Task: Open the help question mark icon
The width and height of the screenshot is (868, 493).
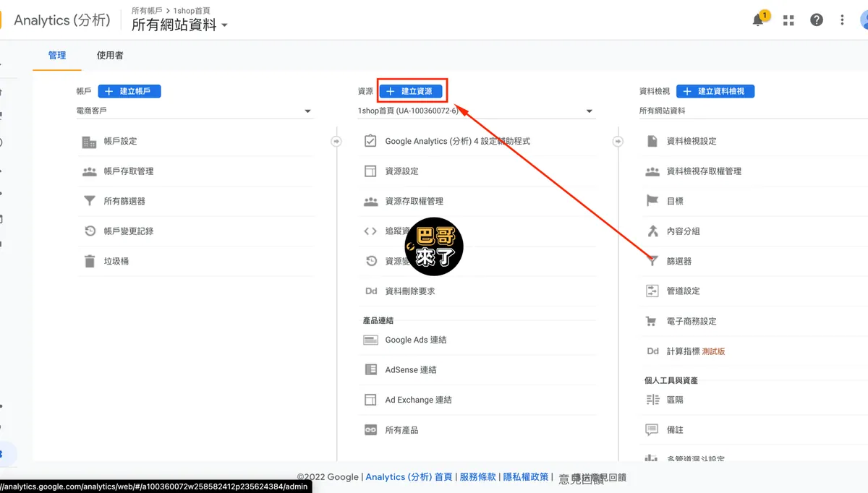Action: tap(817, 20)
